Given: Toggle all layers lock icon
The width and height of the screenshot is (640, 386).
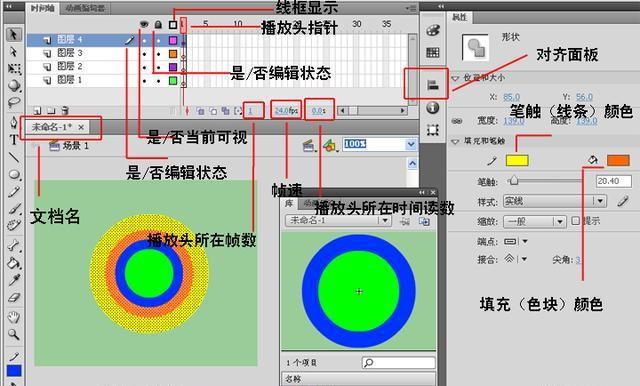Looking at the screenshot, I should 158,25.
